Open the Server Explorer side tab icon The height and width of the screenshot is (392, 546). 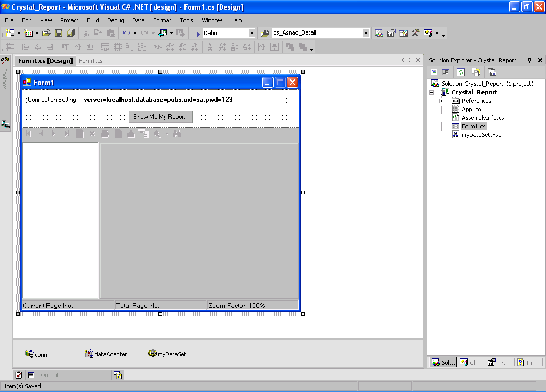(x=5, y=125)
